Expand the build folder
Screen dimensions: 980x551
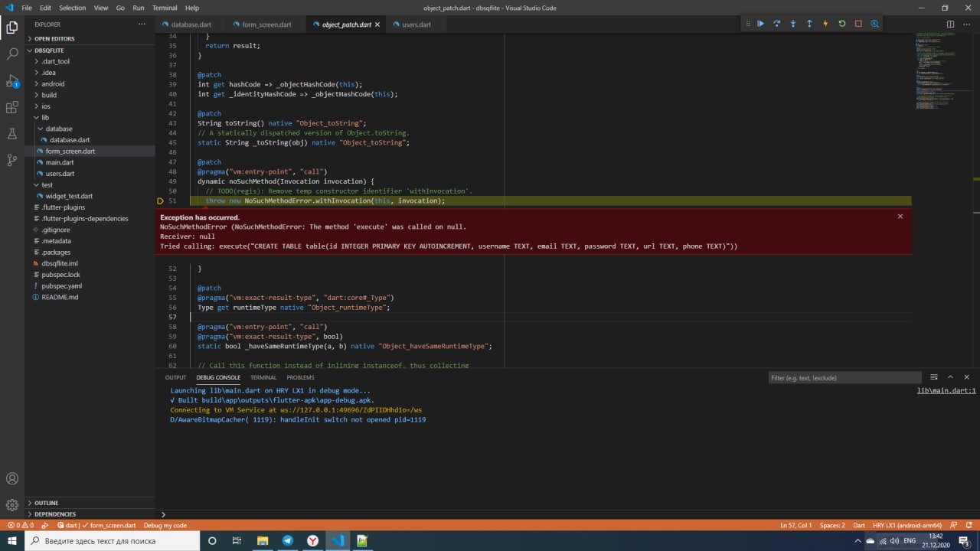(49, 95)
